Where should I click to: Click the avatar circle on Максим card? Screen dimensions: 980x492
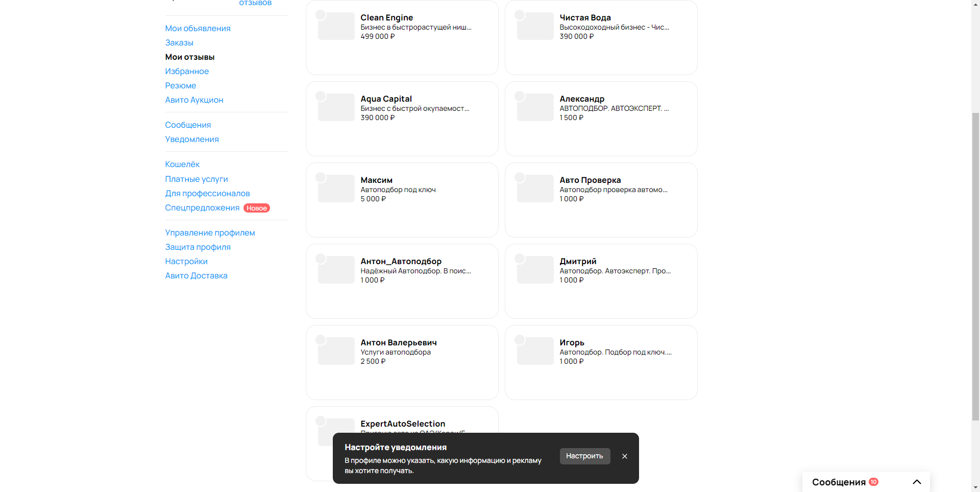click(321, 177)
